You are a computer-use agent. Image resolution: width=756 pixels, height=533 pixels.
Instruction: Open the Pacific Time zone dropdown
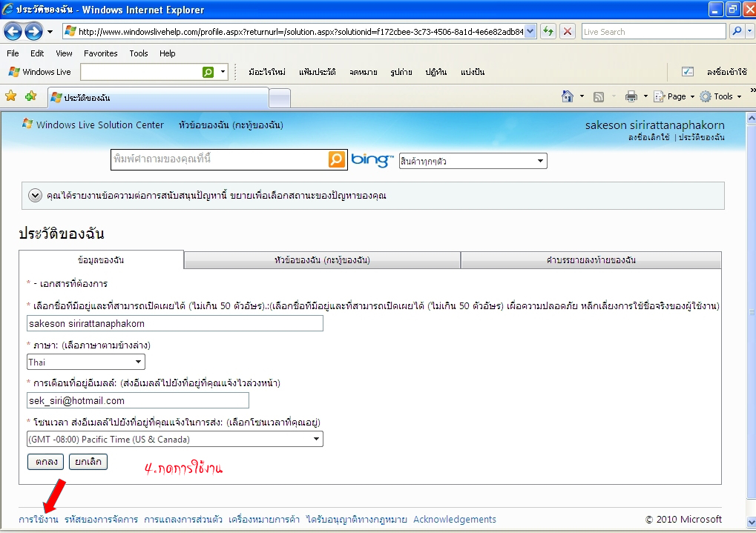pyautogui.click(x=175, y=439)
